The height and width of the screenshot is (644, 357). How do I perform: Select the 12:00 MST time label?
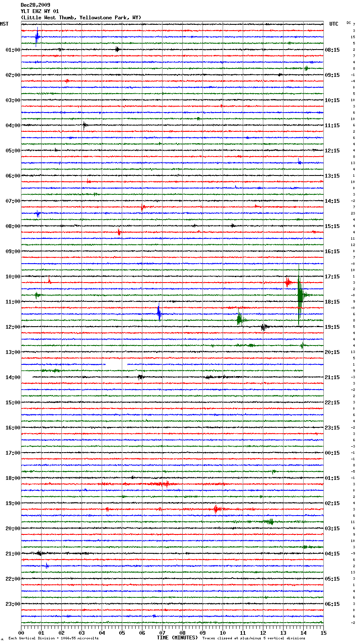tap(13, 327)
